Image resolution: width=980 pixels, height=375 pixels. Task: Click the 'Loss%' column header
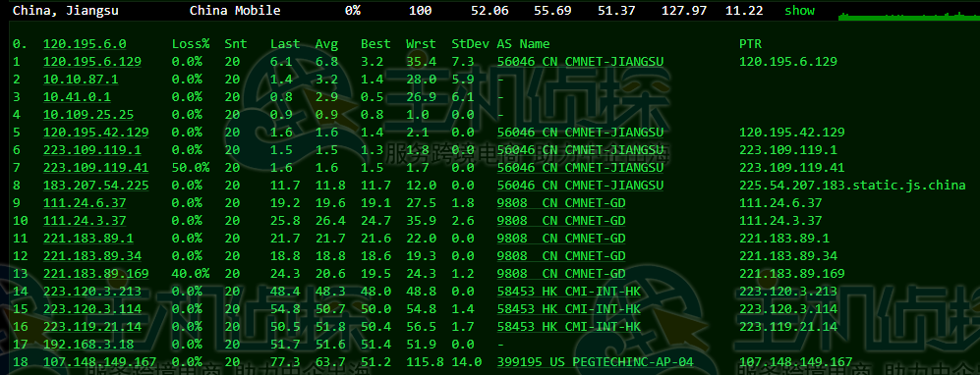tap(191, 43)
